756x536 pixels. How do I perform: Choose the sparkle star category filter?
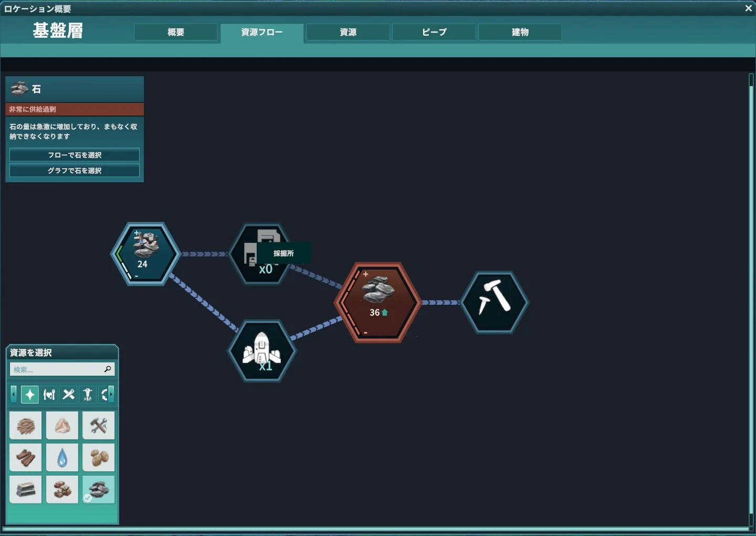point(30,395)
